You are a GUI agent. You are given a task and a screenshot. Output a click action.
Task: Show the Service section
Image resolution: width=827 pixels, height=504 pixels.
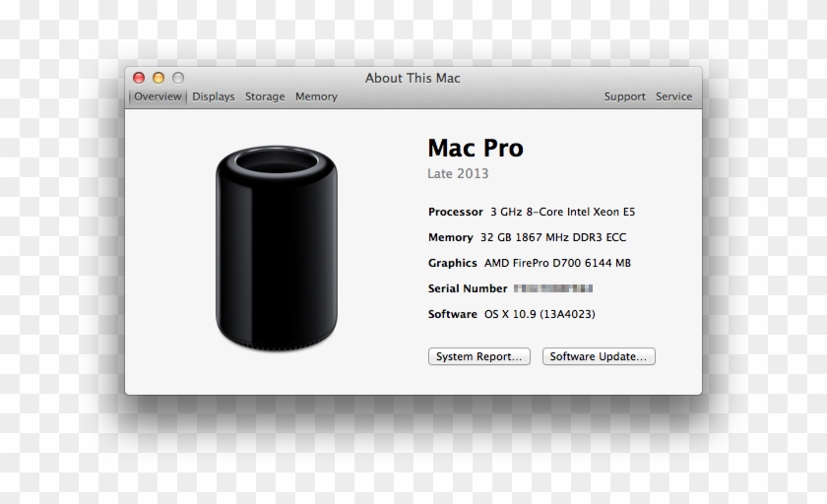[673, 96]
